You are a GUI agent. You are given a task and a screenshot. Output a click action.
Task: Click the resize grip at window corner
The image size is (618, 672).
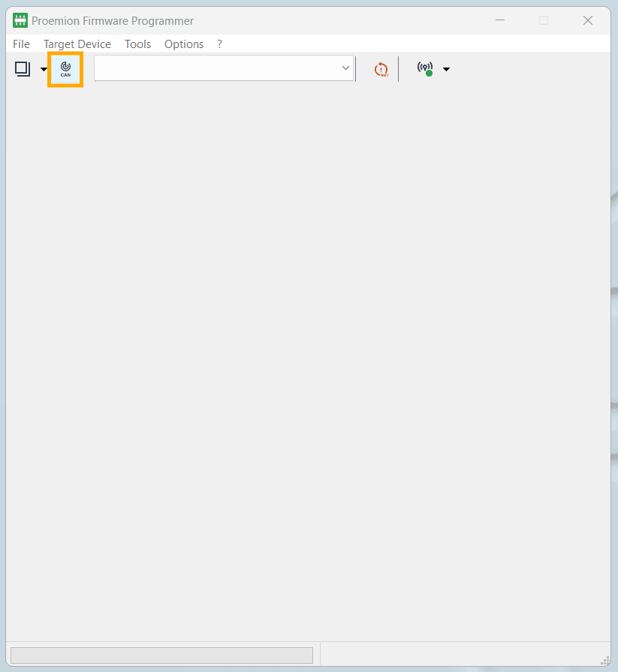click(605, 660)
